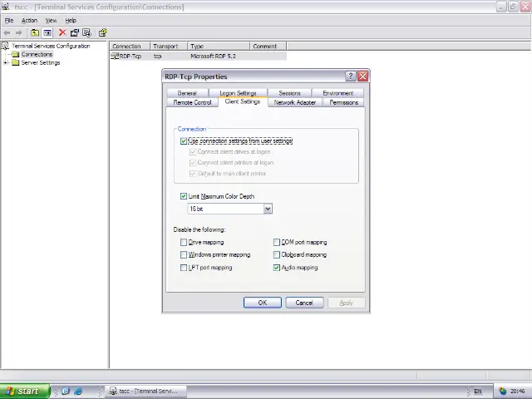This screenshot has height=399, width=532.
Task: Toggle Limit Maximum Color Depth checkbox
Action: coord(184,196)
